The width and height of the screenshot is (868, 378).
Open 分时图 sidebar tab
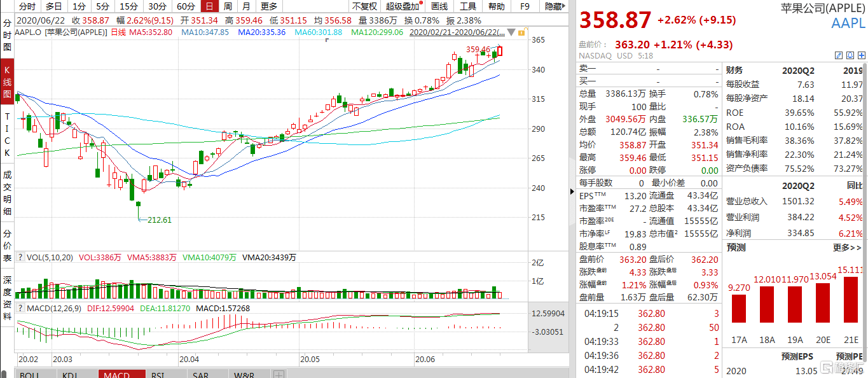pyautogui.click(x=8, y=35)
